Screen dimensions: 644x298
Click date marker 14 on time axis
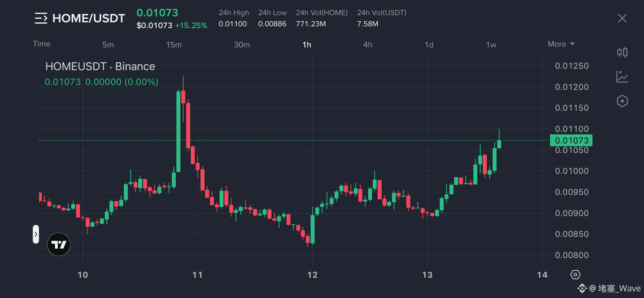[x=542, y=275]
